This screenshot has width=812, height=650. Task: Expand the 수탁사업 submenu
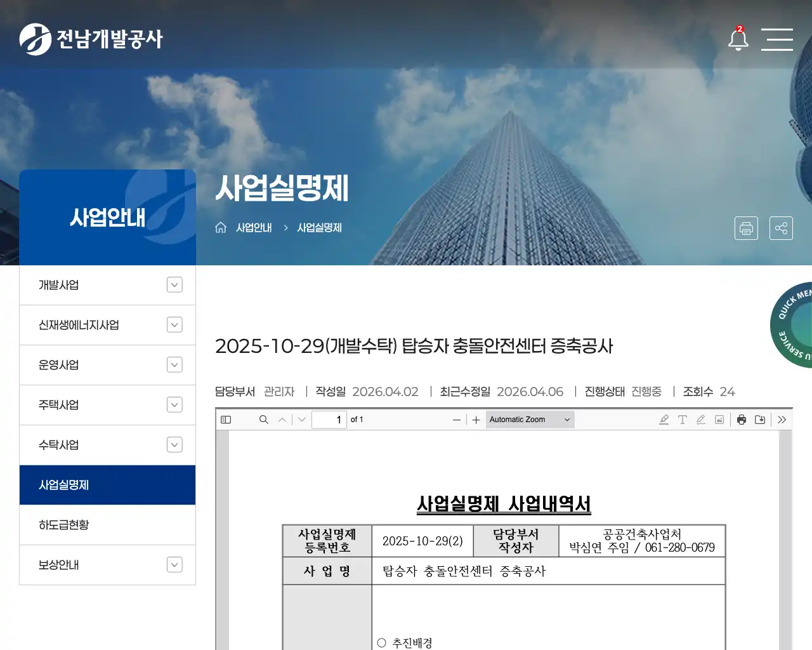tap(174, 445)
